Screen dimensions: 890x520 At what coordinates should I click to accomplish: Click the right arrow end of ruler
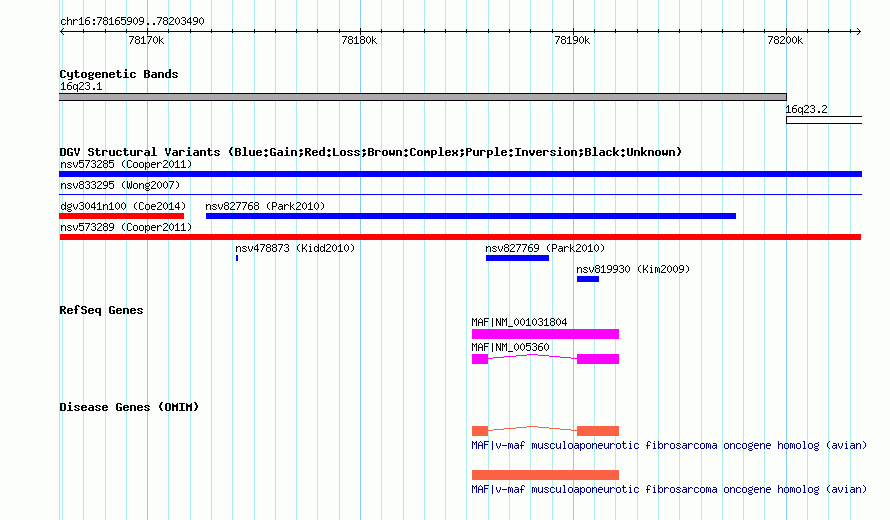pyautogui.click(x=858, y=31)
